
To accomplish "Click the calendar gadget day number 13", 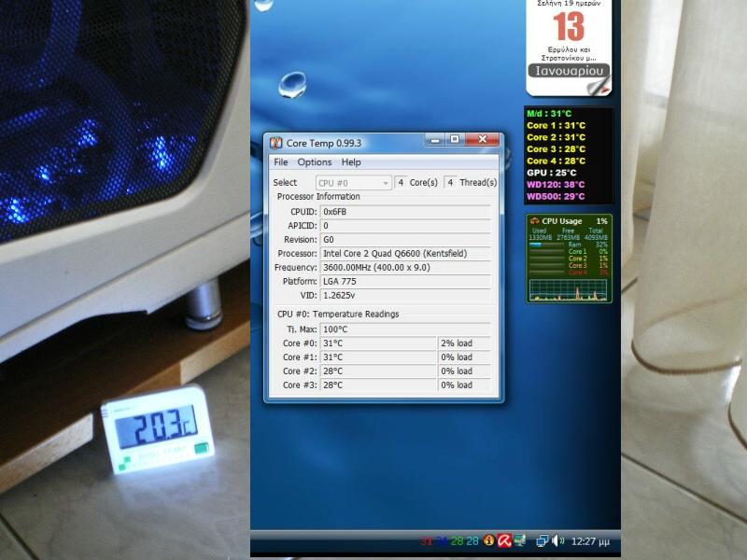I will coord(569,26).
